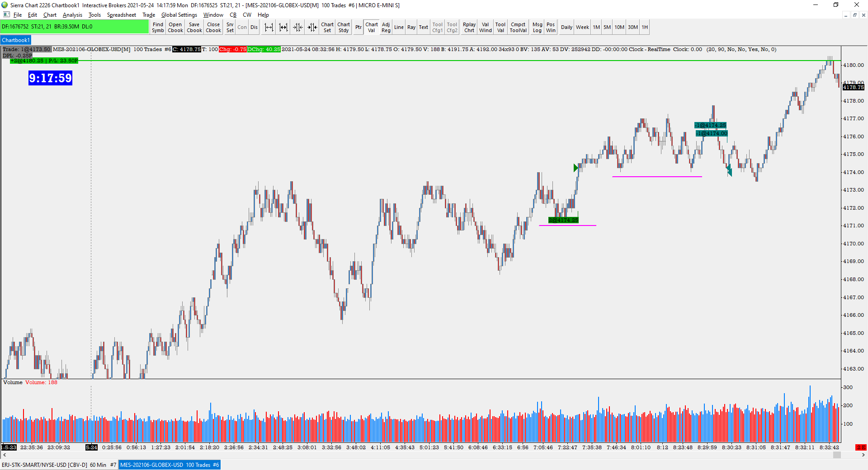Image resolution: width=868 pixels, height=470 pixels.
Task: Click the -1@4174.00 sell fill label
Action: (x=712, y=133)
